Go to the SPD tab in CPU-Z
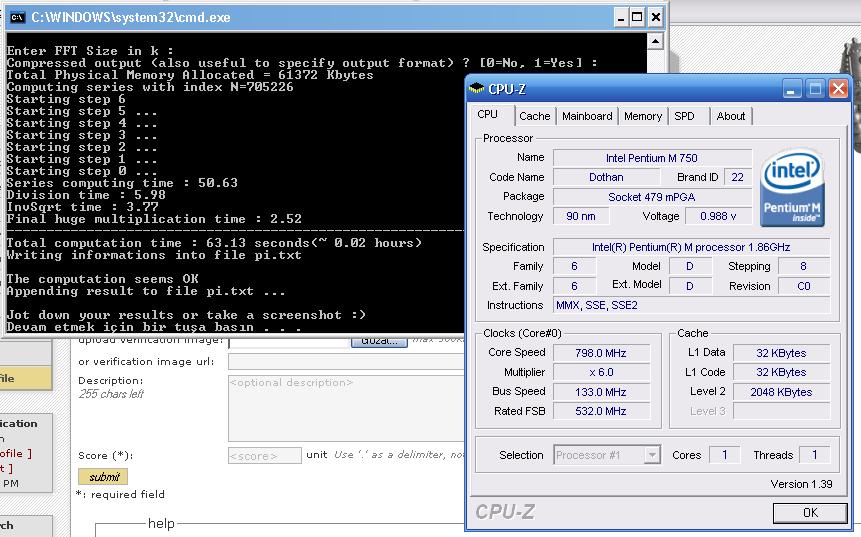 point(685,116)
